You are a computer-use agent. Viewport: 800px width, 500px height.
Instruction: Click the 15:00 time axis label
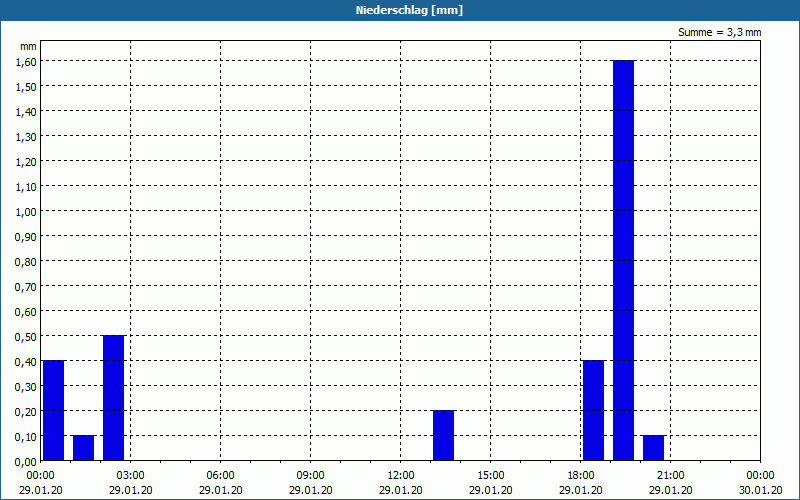click(490, 476)
